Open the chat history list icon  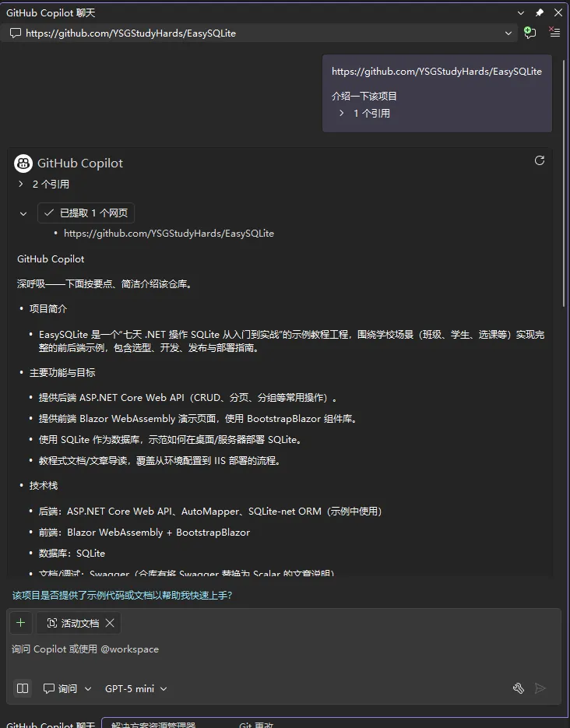(x=554, y=33)
